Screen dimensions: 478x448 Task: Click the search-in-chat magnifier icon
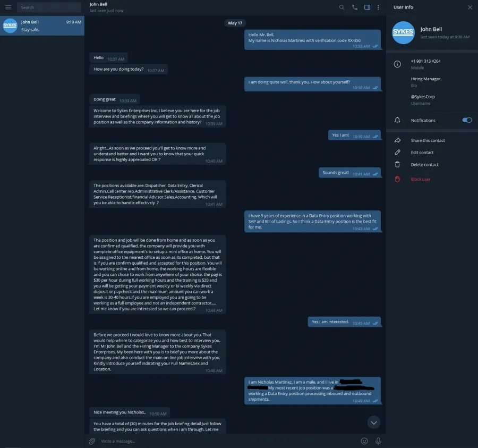click(x=342, y=7)
